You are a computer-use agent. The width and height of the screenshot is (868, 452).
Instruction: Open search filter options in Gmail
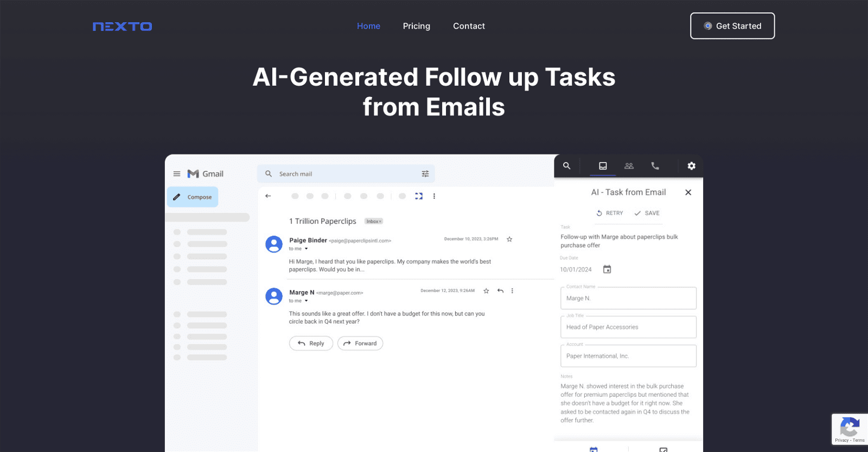(425, 174)
